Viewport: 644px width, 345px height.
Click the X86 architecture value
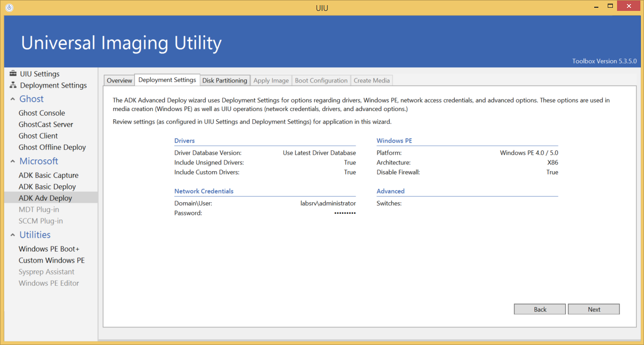[553, 162]
